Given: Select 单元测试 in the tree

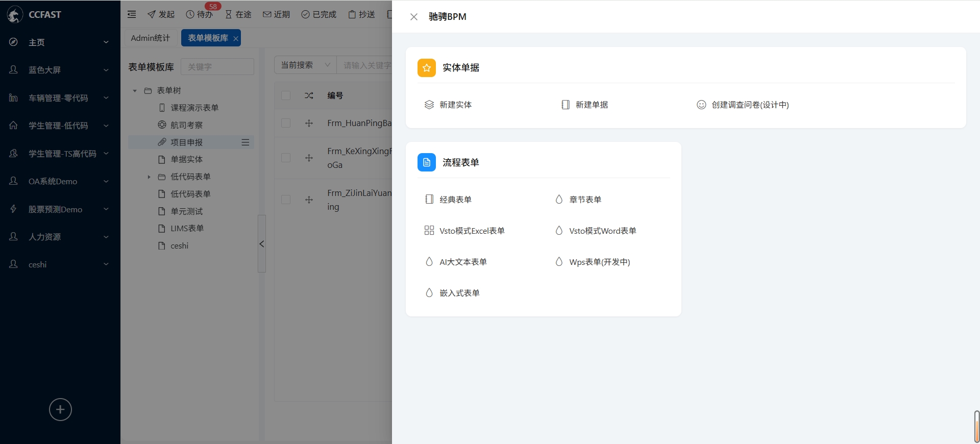Looking at the screenshot, I should (186, 211).
